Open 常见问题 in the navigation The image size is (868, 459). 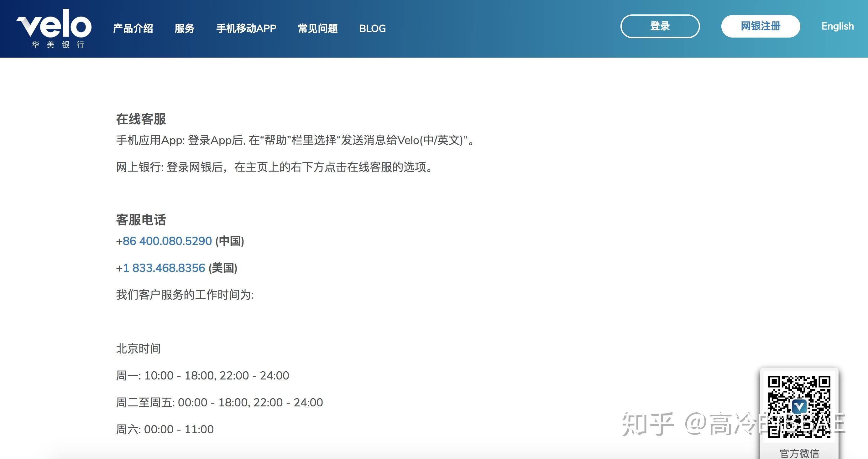coord(318,28)
